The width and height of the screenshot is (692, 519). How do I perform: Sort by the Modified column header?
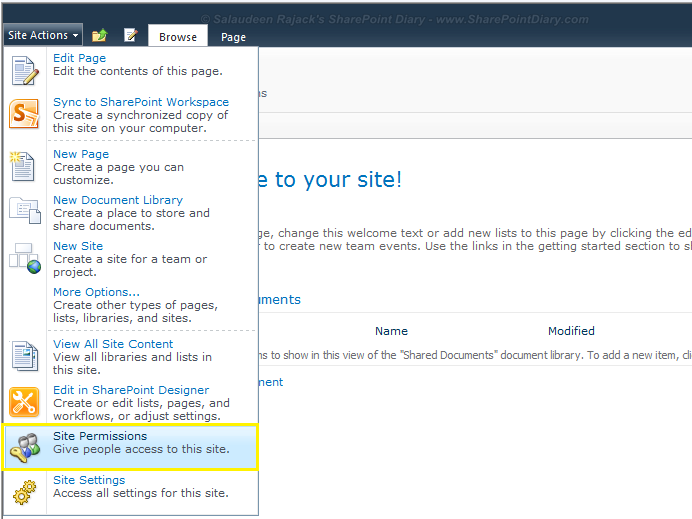coord(571,331)
